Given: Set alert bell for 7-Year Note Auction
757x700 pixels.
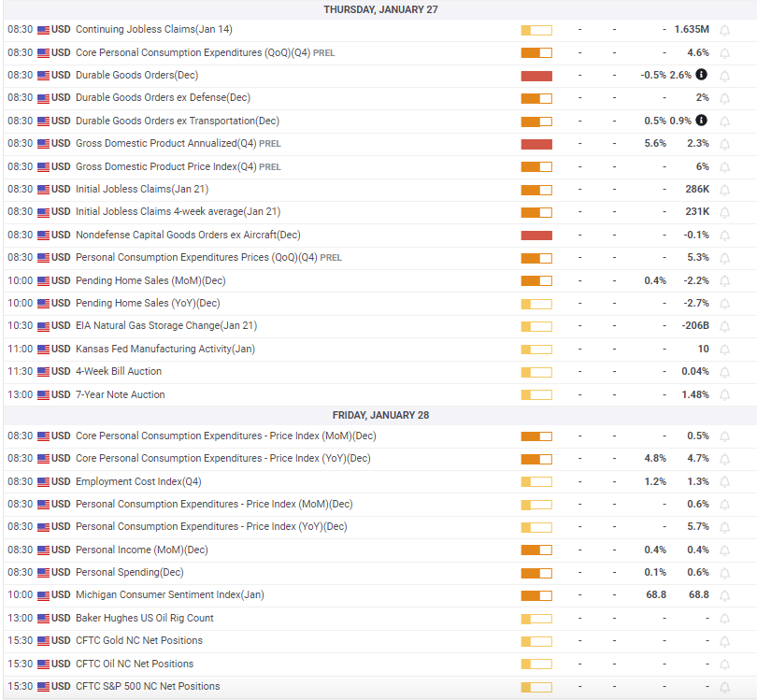Looking at the screenshot, I should pos(724,395).
